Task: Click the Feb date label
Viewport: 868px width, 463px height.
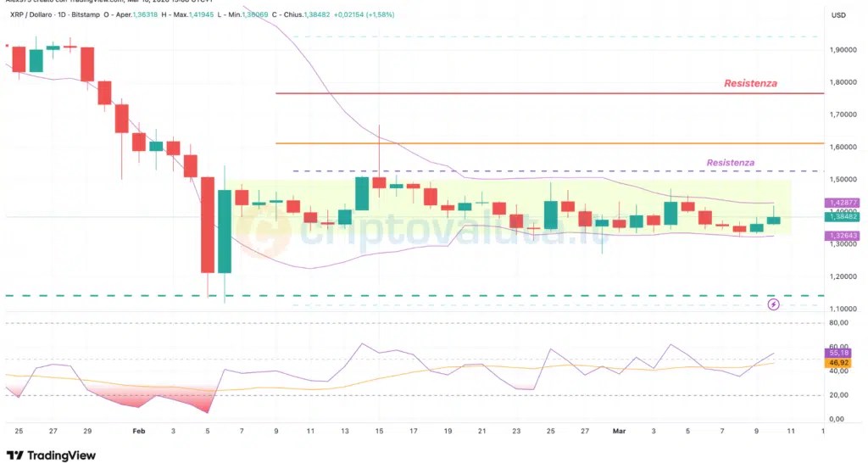Action: point(139,431)
